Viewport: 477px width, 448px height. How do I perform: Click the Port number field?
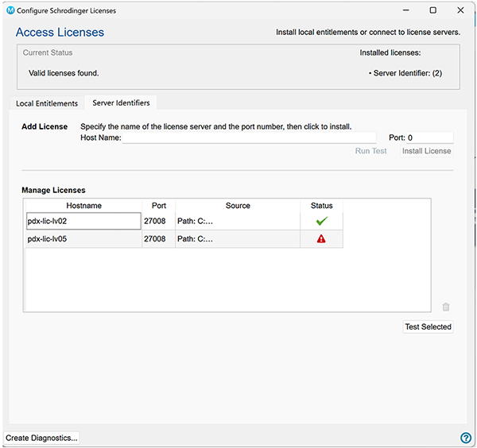point(430,137)
